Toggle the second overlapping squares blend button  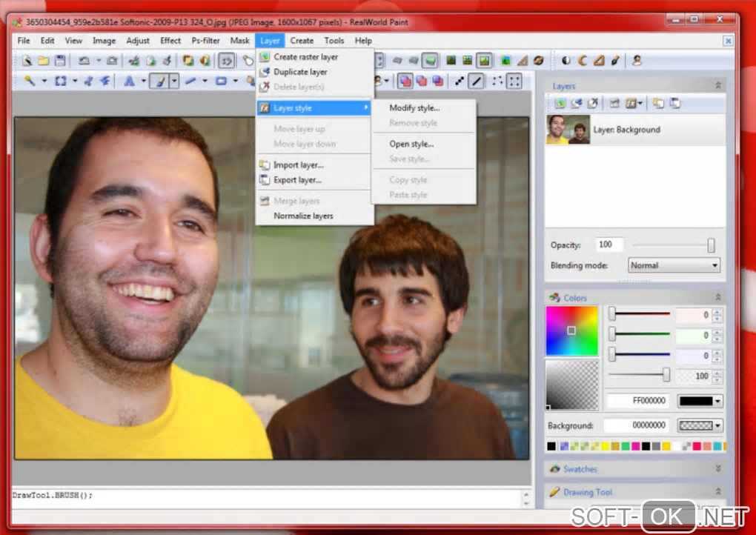tap(422, 81)
